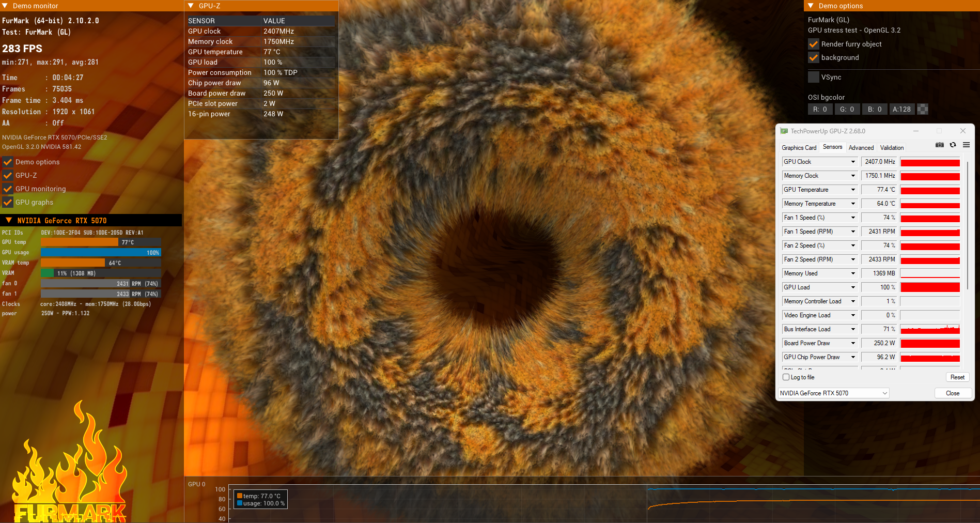The height and width of the screenshot is (523, 980).
Task: Switch to the Advanced tab
Action: click(x=861, y=148)
